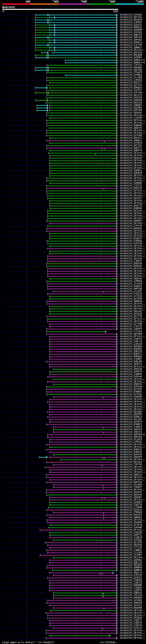The height and width of the screenshot is (644, 146).
Task: Select hit label UniRef100_Q6DC93
Action: tap(131, 128)
